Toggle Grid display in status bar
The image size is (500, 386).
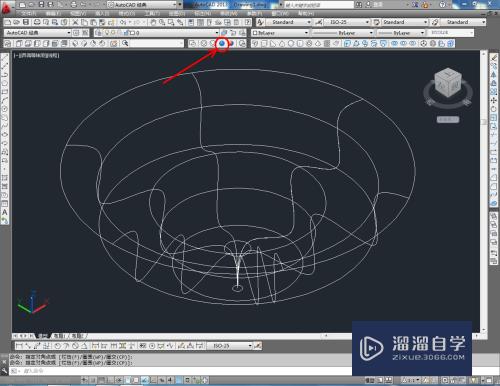point(101,380)
